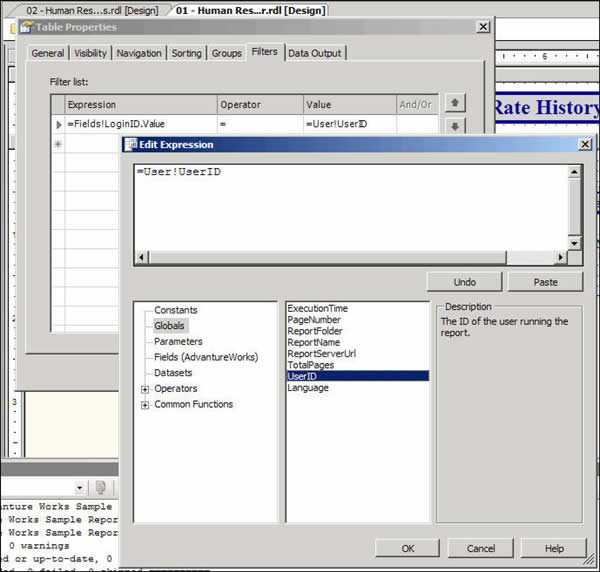Close the Edit Expression dialog
The height and width of the screenshot is (572, 600).
pyautogui.click(x=584, y=145)
